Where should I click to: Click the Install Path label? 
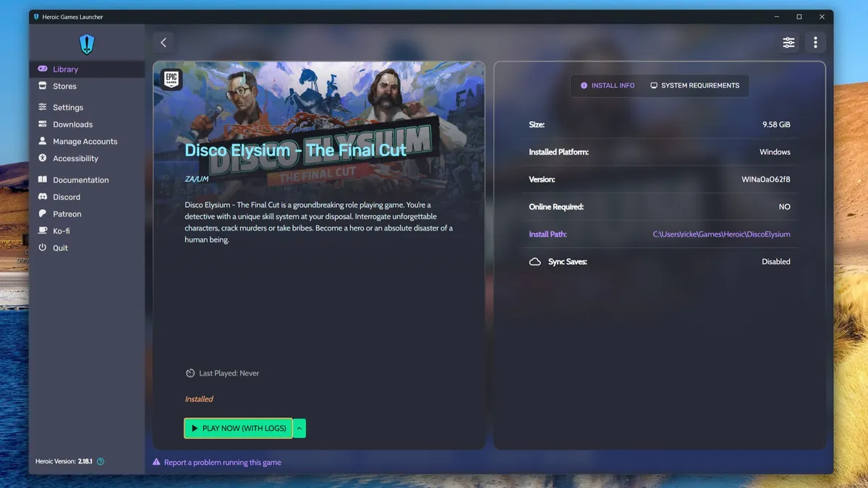[x=548, y=234]
